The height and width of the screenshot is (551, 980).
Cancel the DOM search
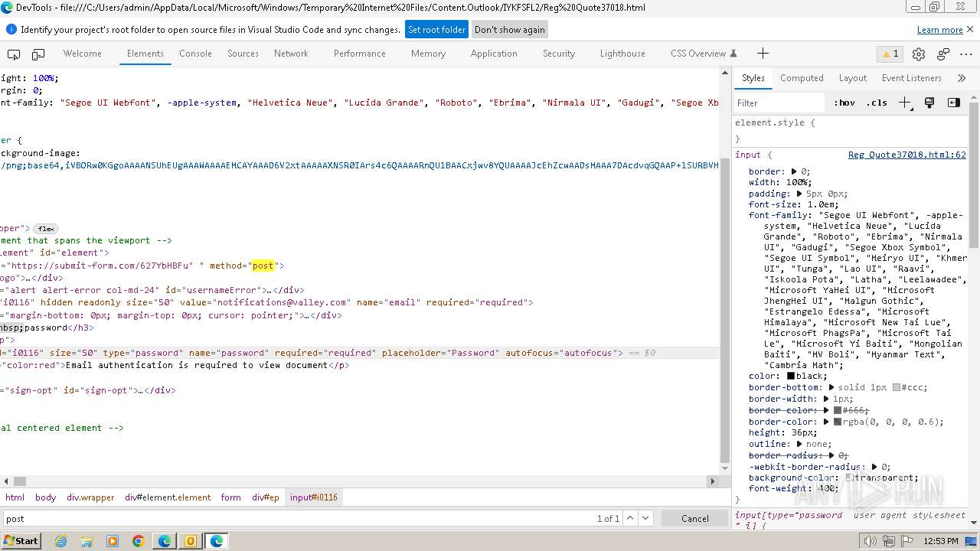click(x=695, y=518)
